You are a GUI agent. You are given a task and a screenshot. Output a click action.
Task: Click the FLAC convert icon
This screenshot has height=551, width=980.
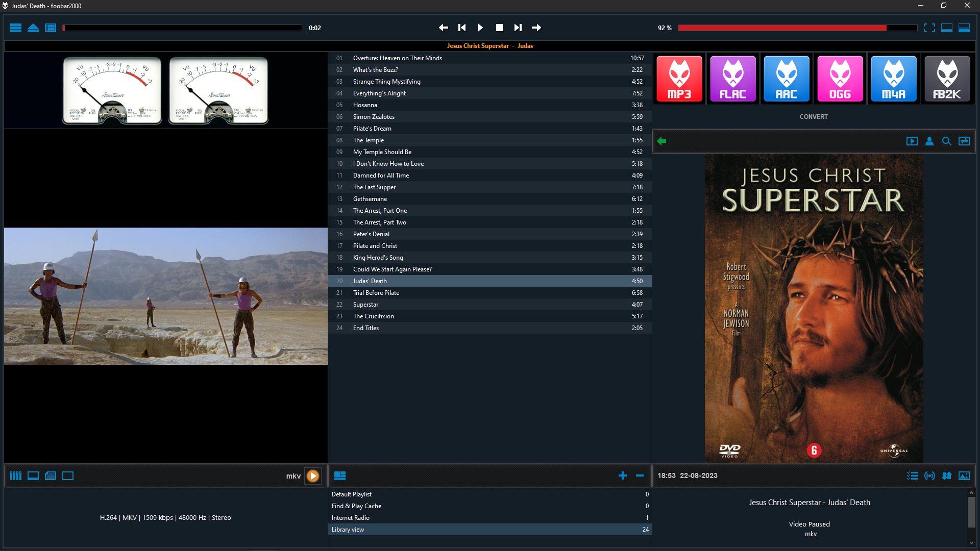(733, 79)
